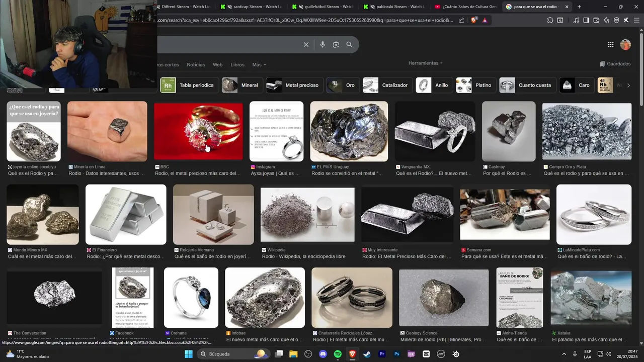Viewport: 644px width, 362px height.
Task: Switch to the 'santicap Stream' browser tab
Action: click(252, 7)
